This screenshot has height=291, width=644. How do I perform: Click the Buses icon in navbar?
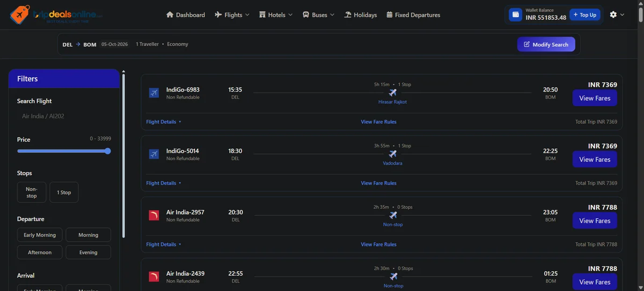306,15
